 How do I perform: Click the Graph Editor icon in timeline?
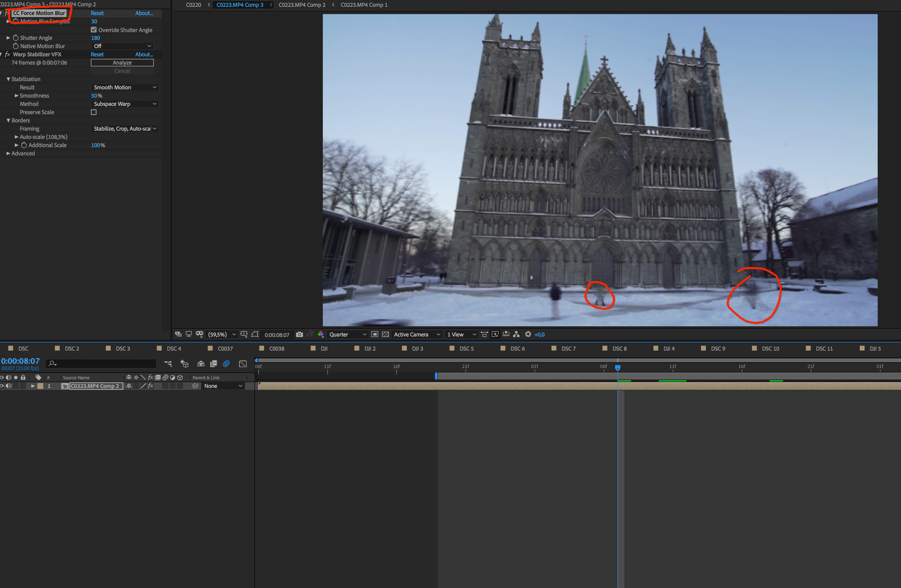pos(243,363)
